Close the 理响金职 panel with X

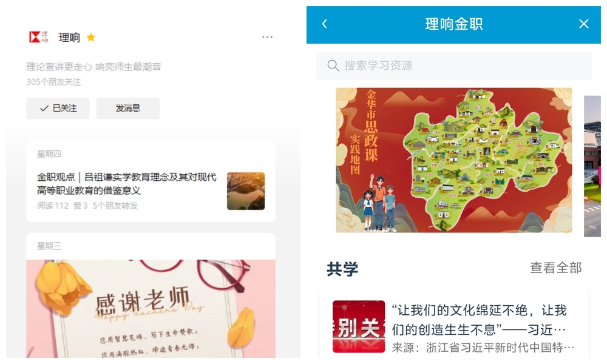(584, 24)
